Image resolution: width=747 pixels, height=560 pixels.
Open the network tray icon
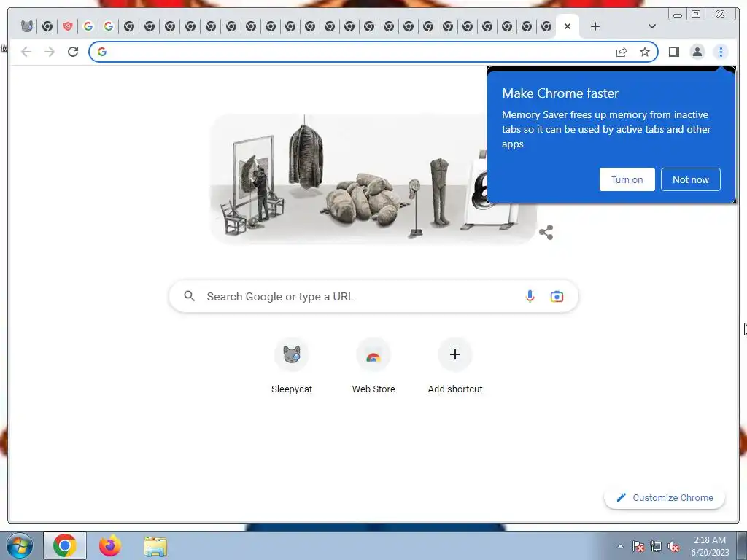pyautogui.click(x=656, y=546)
